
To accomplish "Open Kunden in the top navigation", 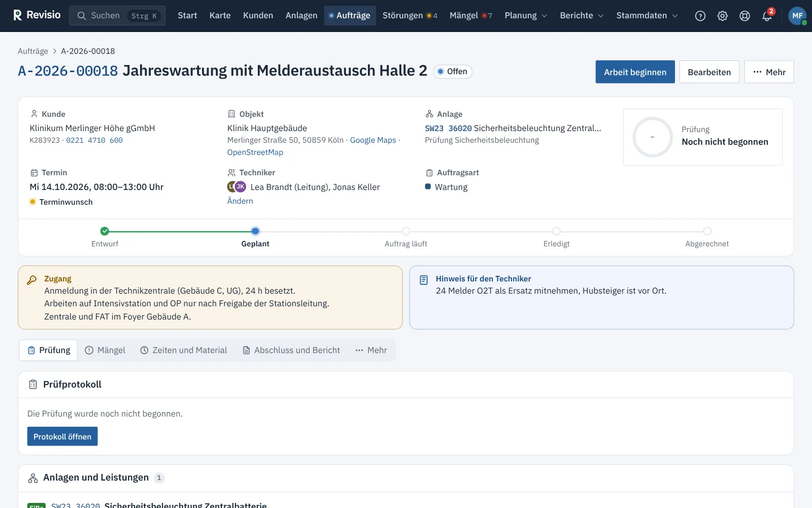I will click(x=258, y=16).
